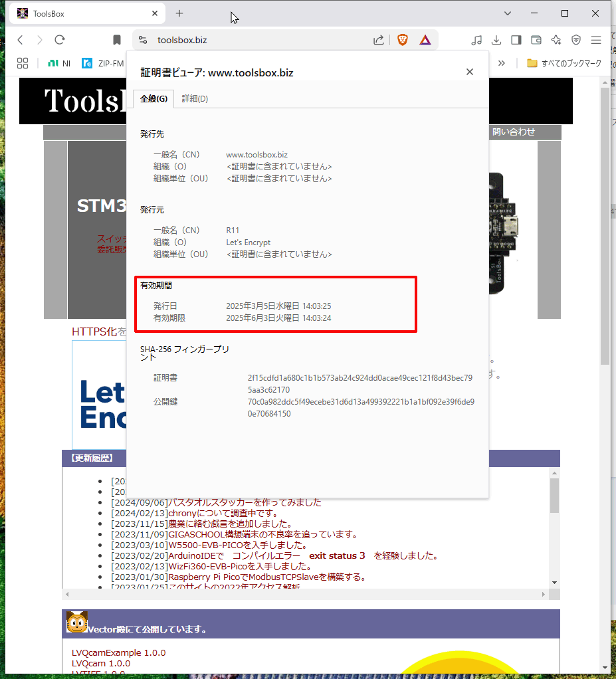Click the certificate fingerprint 2f15cdfd1a680c... value
Screen dimensions: 616x679
tap(360, 383)
